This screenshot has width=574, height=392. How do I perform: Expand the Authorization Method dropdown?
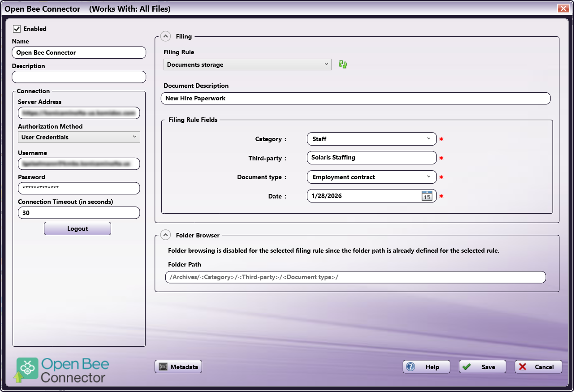click(x=79, y=137)
